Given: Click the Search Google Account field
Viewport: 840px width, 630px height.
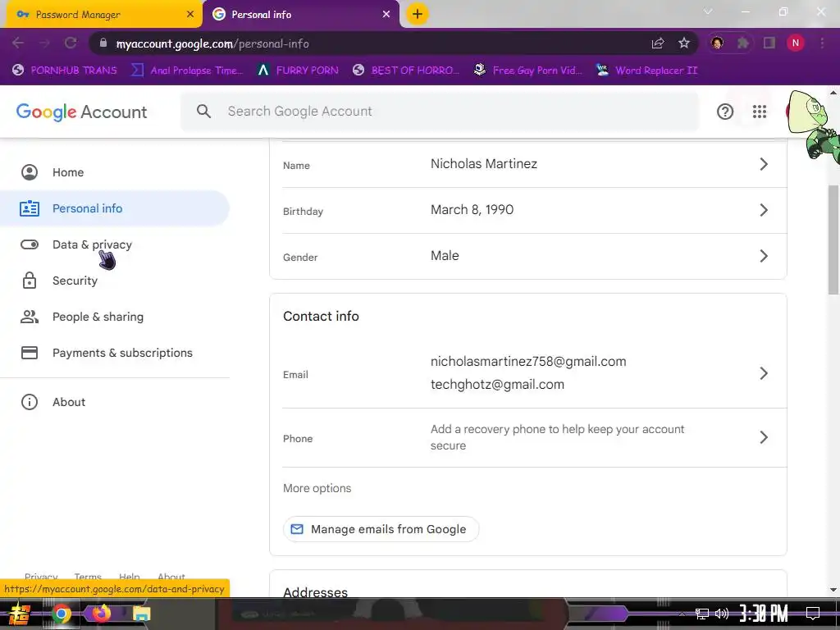Looking at the screenshot, I should [x=440, y=112].
